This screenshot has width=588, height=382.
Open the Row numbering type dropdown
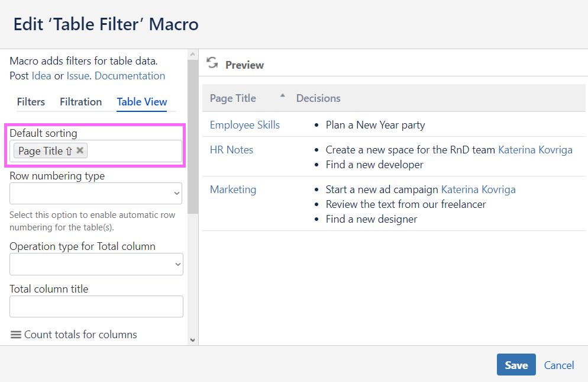pyautogui.click(x=96, y=193)
